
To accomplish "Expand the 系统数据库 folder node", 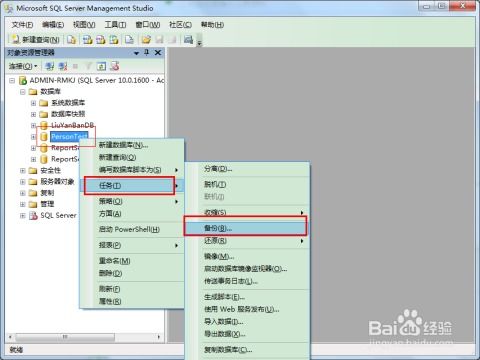I will tap(33, 103).
